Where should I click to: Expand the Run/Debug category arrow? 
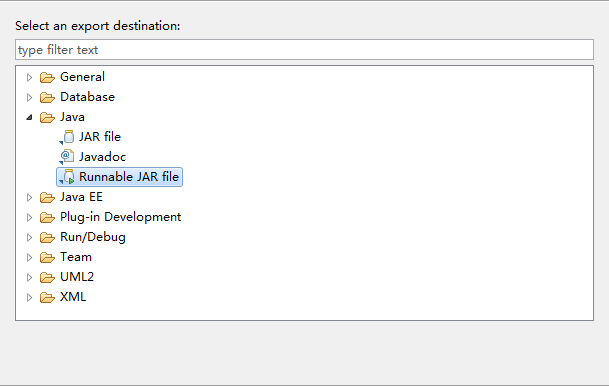coord(30,237)
